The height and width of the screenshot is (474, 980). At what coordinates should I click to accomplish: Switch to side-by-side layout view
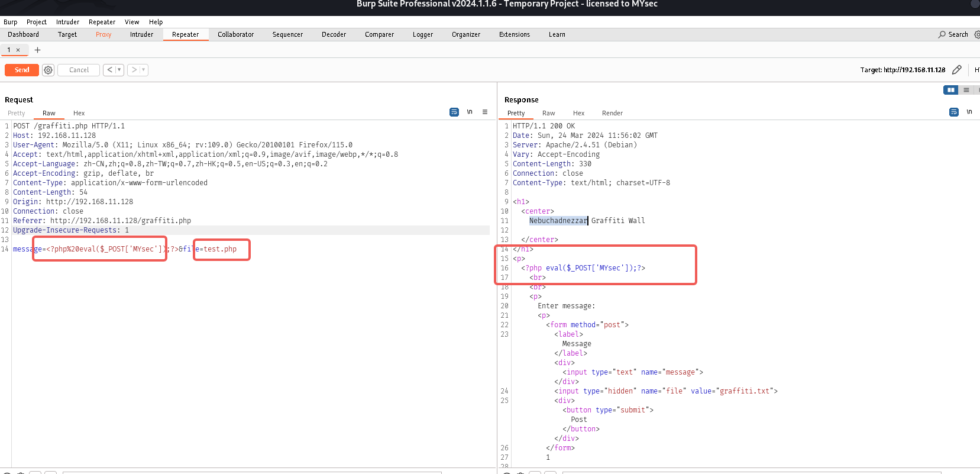point(950,90)
